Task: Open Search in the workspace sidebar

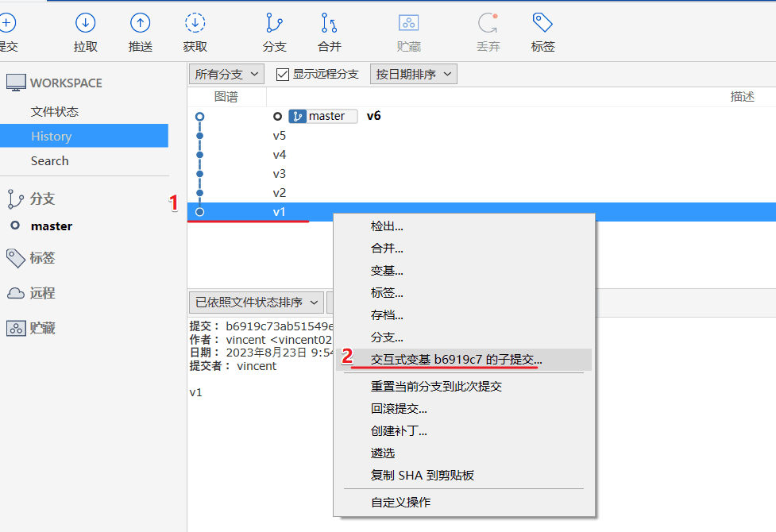Action: click(x=49, y=161)
